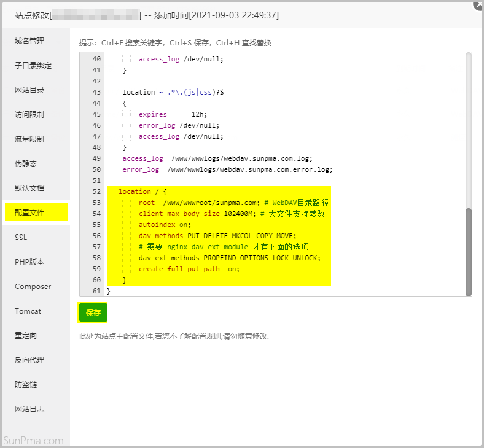Click line 46 error_log /dev/null
This screenshot has width=484, height=448.
179,125
